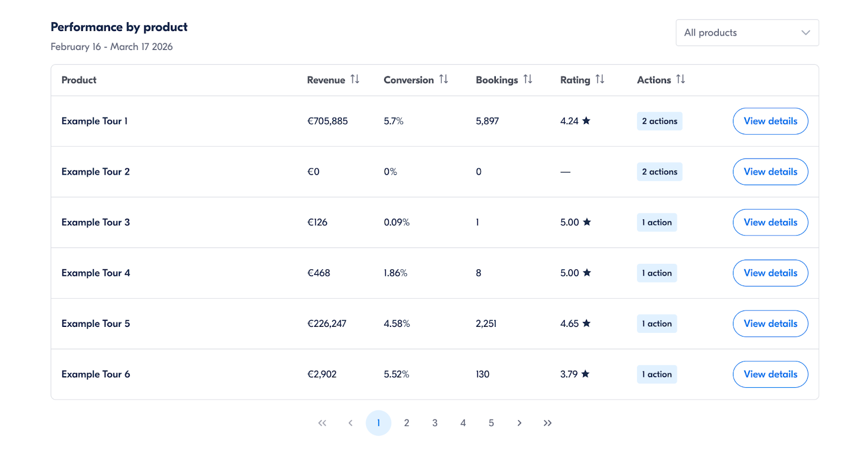The image size is (868, 455).
Task: View details for Example Tour 1
Action: coord(770,121)
